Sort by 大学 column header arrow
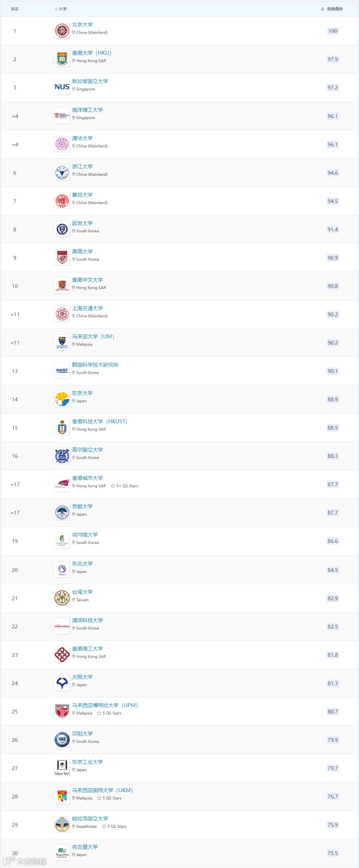Screen dimensions: 359x868 56,9
